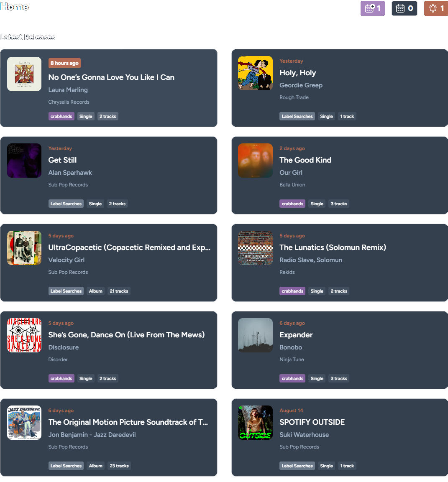This screenshot has width=448, height=482.
Task: Select the Get Still cover thumbnail
Action: (24, 161)
